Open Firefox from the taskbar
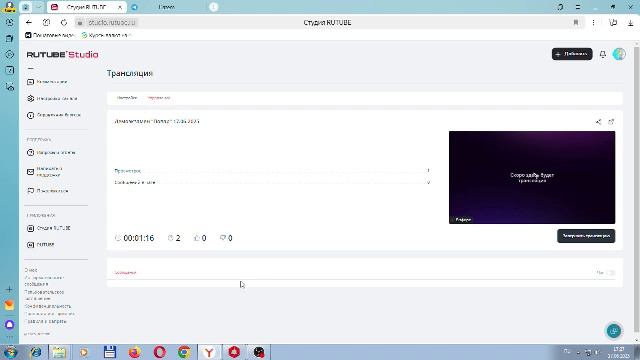This screenshot has height=360, width=640. [x=135, y=352]
